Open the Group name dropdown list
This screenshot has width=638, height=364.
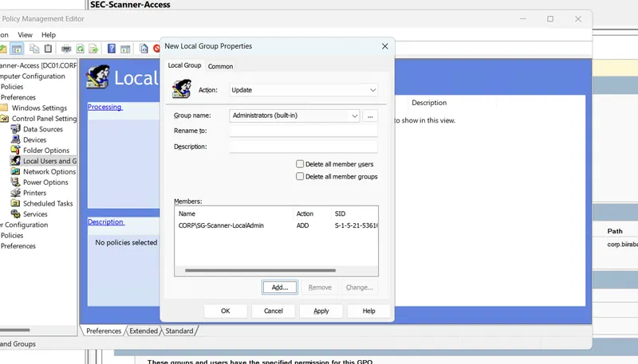coord(354,115)
